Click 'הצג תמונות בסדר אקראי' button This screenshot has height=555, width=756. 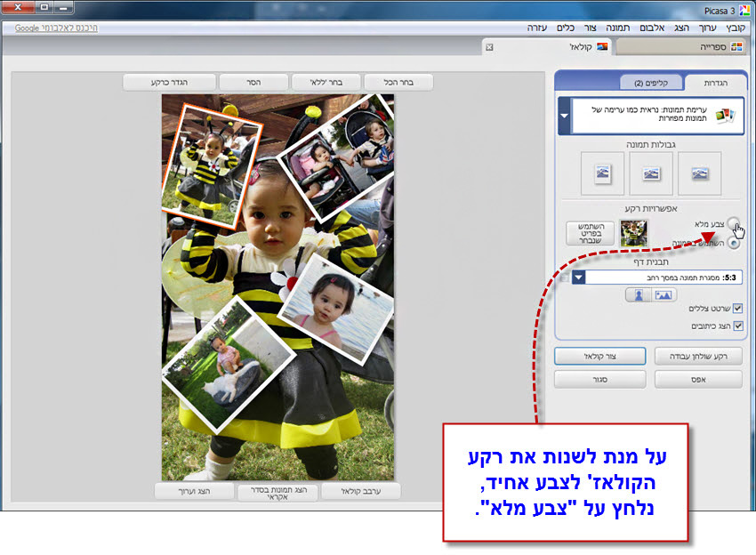[x=277, y=493]
